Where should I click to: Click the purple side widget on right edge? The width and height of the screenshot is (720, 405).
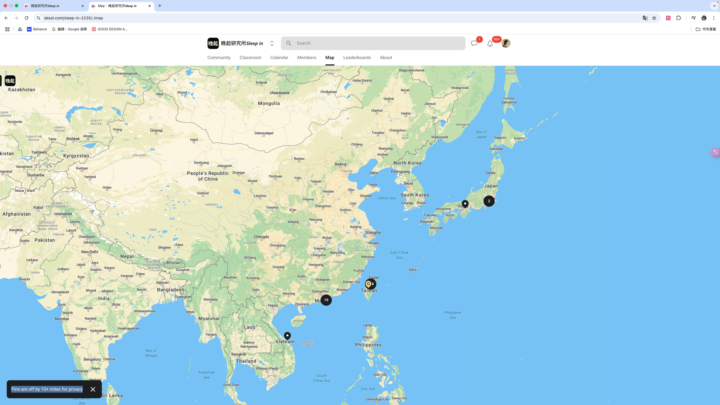point(715,152)
